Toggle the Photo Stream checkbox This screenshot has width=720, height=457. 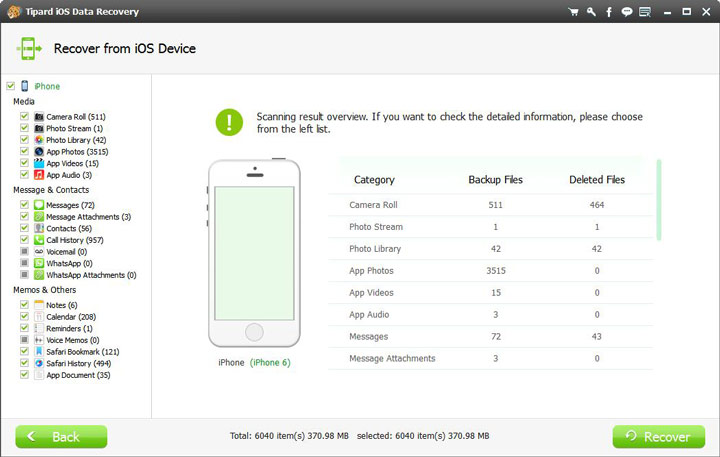(x=24, y=128)
